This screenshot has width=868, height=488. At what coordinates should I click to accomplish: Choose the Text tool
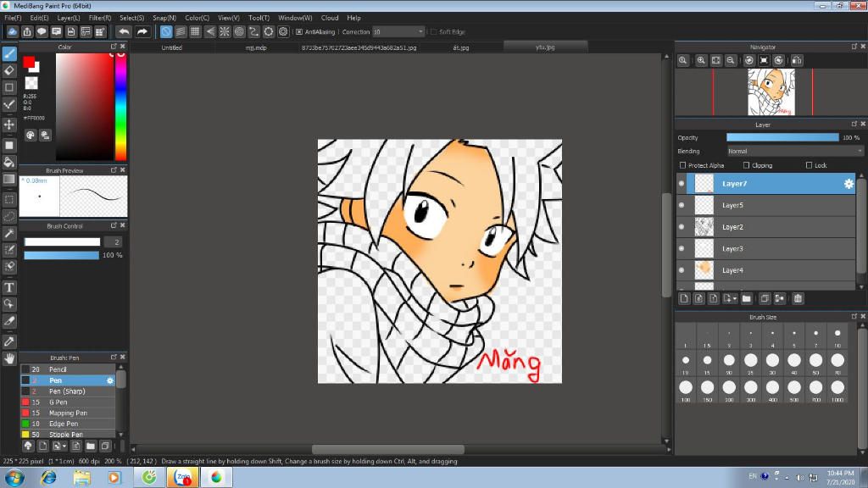[9, 287]
